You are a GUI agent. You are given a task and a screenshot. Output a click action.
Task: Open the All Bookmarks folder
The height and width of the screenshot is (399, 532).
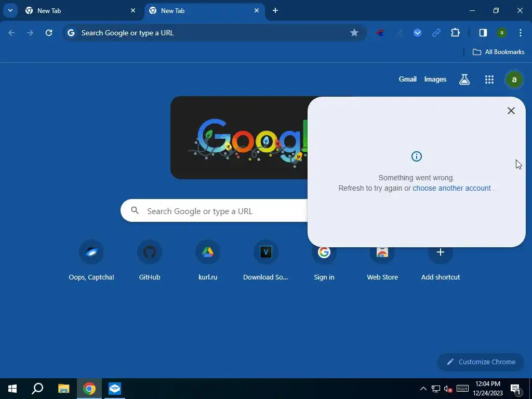pyautogui.click(x=498, y=52)
